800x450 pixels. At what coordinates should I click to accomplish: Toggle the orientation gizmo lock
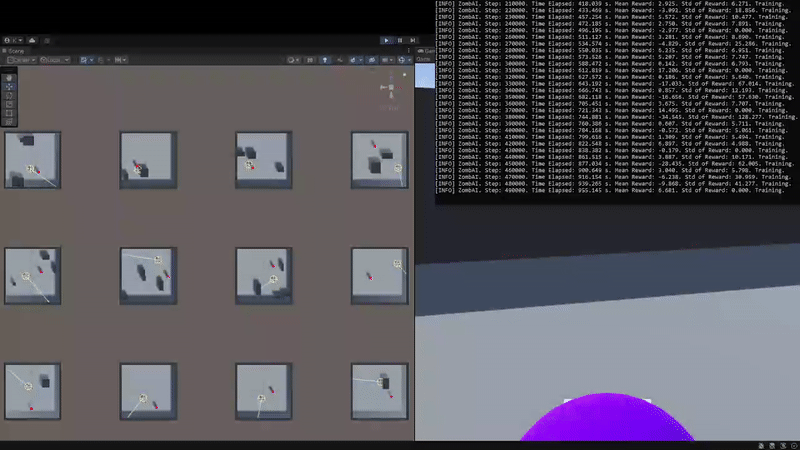point(405,75)
